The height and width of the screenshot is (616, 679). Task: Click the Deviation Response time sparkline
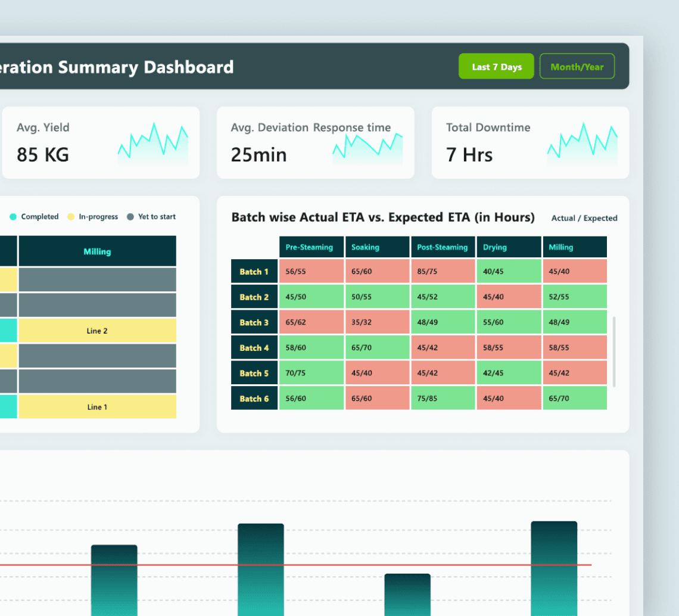[367, 148]
